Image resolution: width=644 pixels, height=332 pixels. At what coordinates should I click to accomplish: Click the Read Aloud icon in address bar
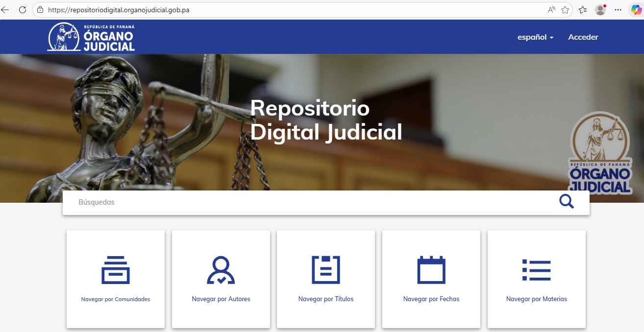(551, 10)
